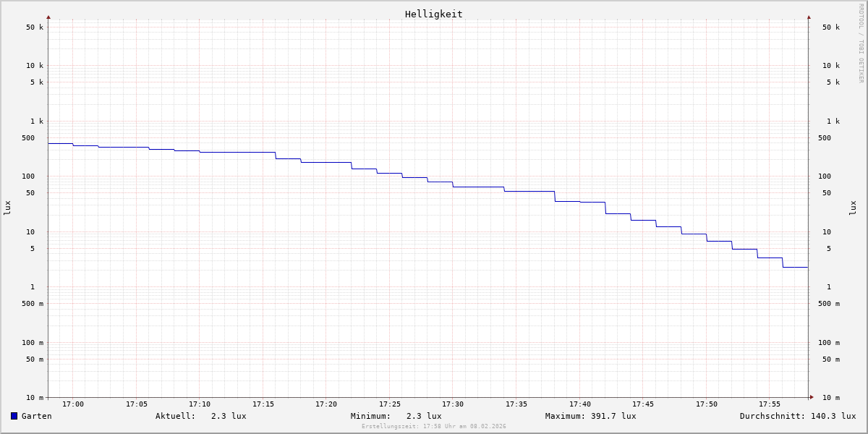
Task: Click the '50 k' label on the left axis
Action: pyautogui.click(x=35, y=27)
